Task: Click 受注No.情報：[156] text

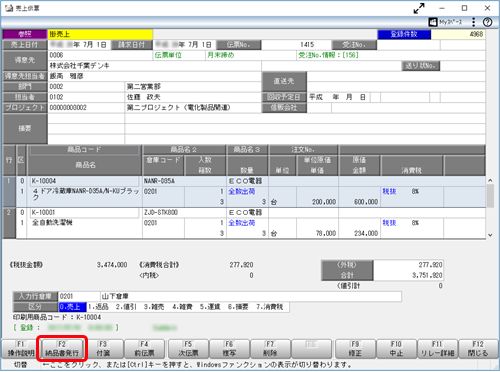Action: click(328, 55)
